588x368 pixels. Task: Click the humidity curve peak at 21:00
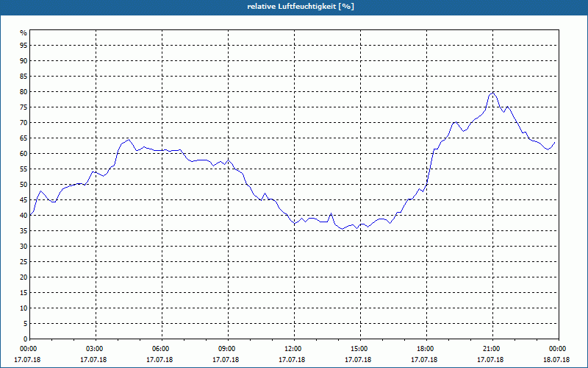(492, 93)
